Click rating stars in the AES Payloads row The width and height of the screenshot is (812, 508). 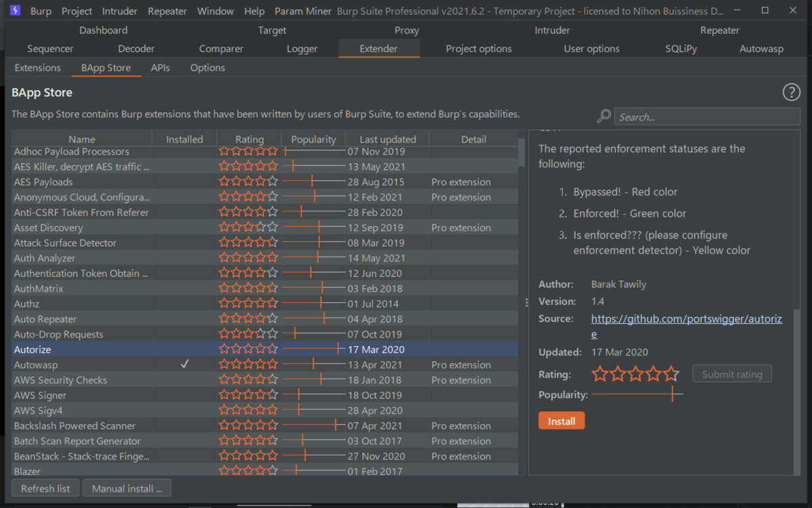[248, 182]
